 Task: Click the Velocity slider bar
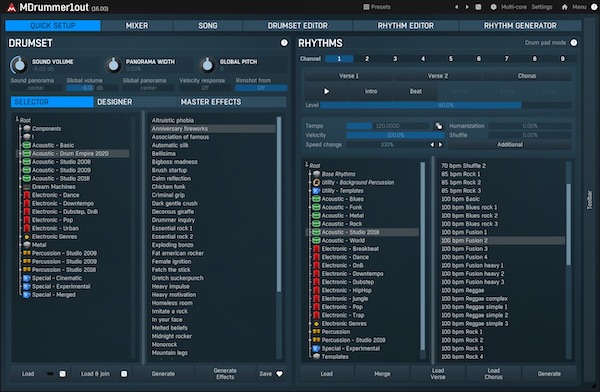pos(395,135)
